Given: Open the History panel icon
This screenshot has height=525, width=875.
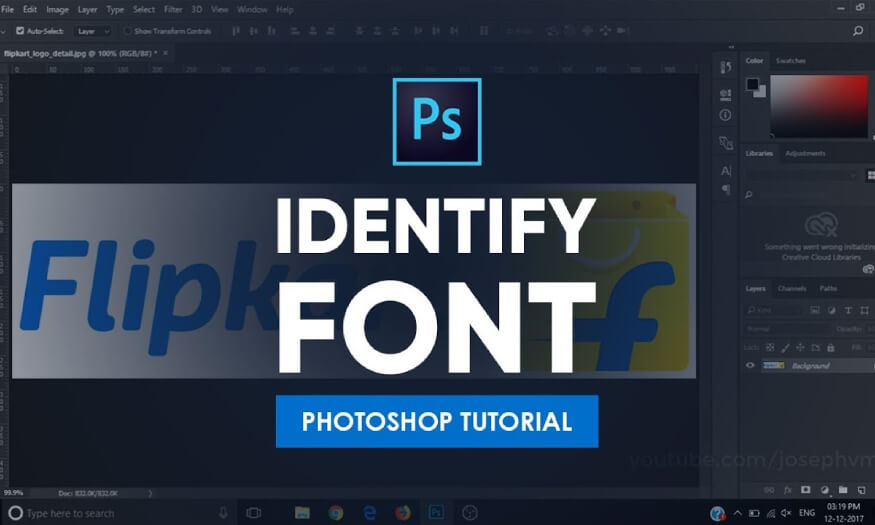Looking at the screenshot, I should (x=726, y=67).
